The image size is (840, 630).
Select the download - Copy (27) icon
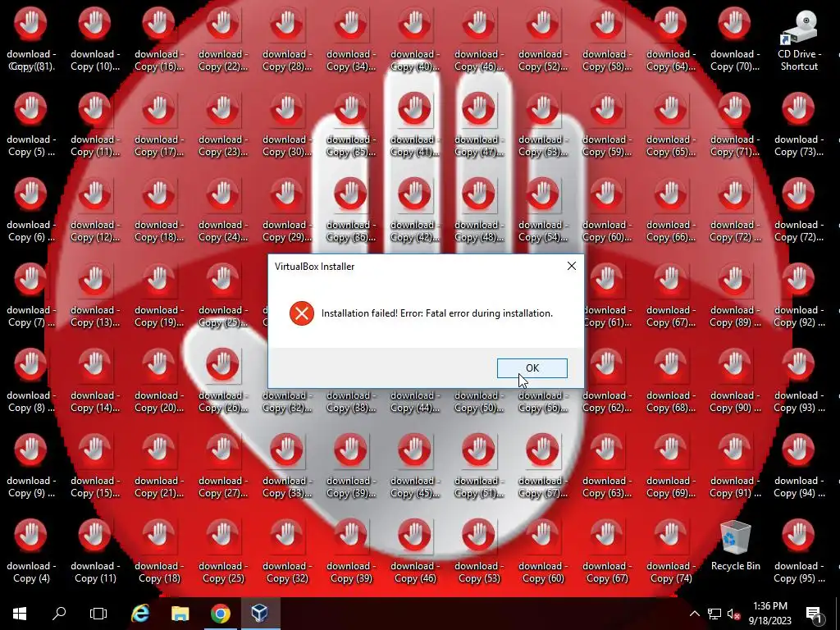pyautogui.click(x=223, y=467)
